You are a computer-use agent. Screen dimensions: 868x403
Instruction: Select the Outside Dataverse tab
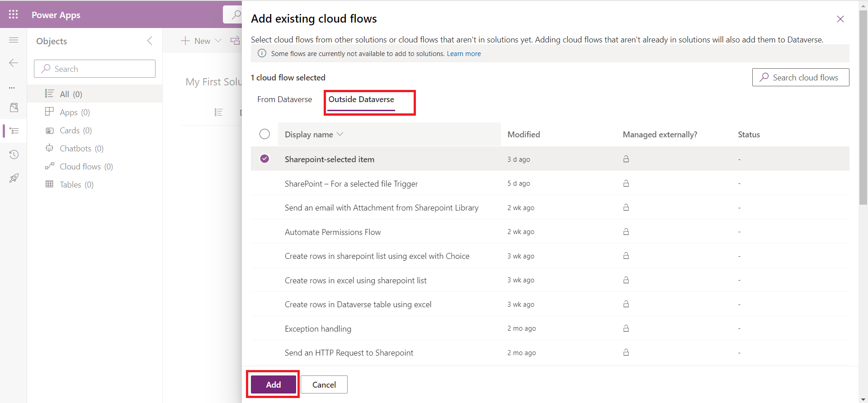361,99
